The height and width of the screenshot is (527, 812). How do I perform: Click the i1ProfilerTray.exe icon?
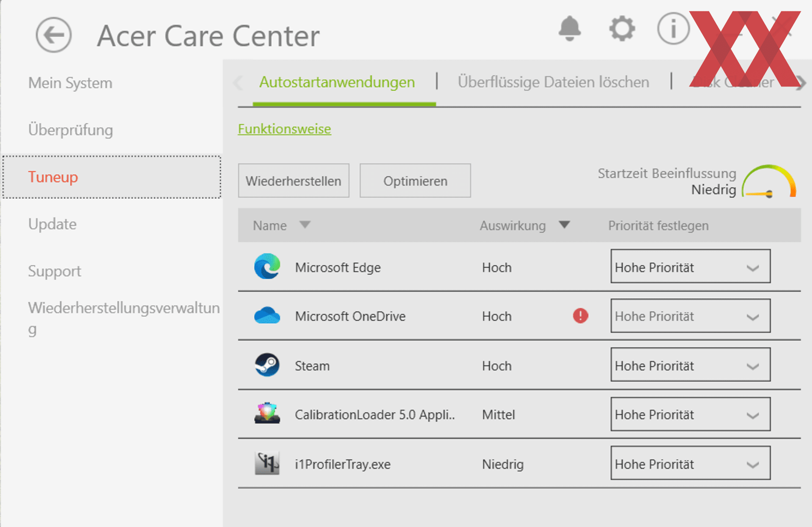[267, 463]
